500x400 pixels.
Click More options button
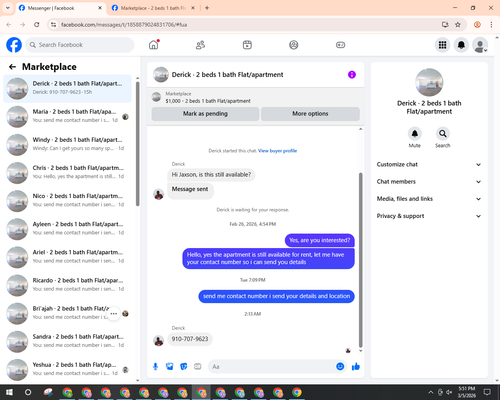coord(310,114)
